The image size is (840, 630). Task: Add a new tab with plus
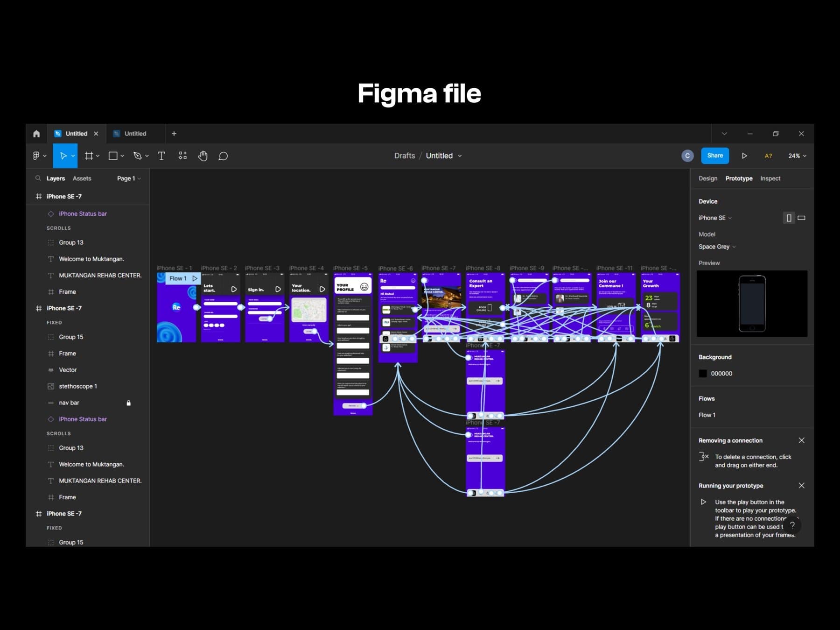coord(174,134)
